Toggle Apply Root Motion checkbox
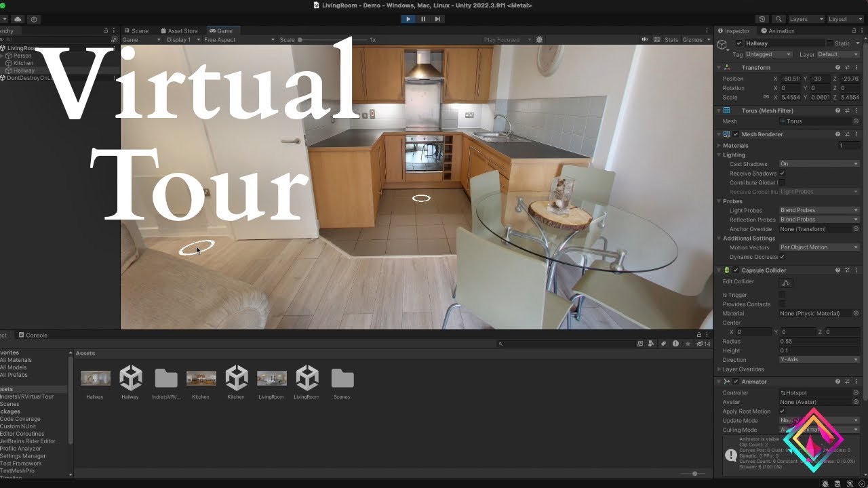Image resolution: width=868 pixels, height=488 pixels. (782, 411)
